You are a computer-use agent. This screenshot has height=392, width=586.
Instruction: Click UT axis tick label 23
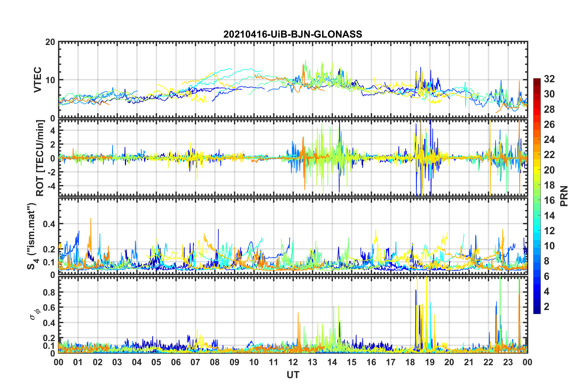[x=508, y=362]
